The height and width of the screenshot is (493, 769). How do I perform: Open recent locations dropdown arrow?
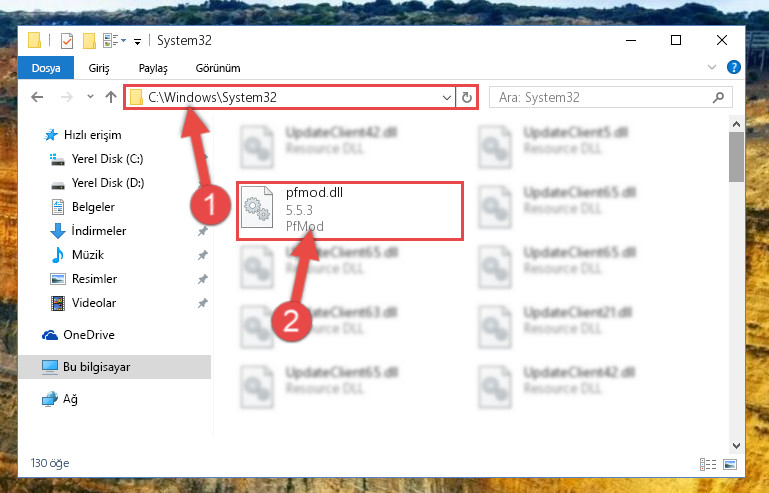(x=90, y=97)
